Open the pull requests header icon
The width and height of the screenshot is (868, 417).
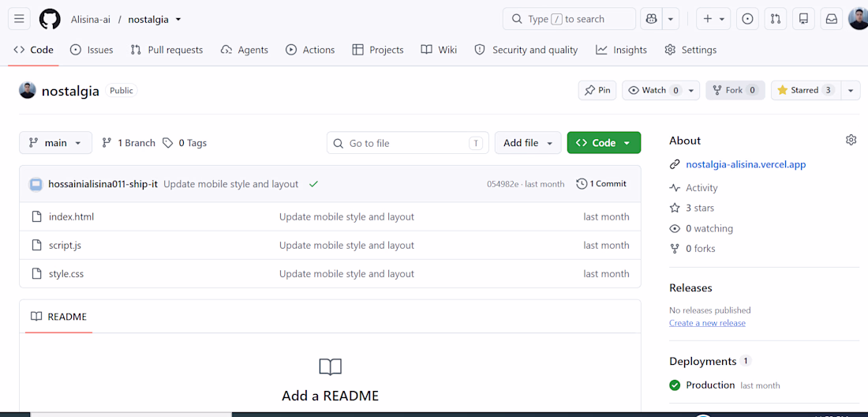click(x=776, y=19)
